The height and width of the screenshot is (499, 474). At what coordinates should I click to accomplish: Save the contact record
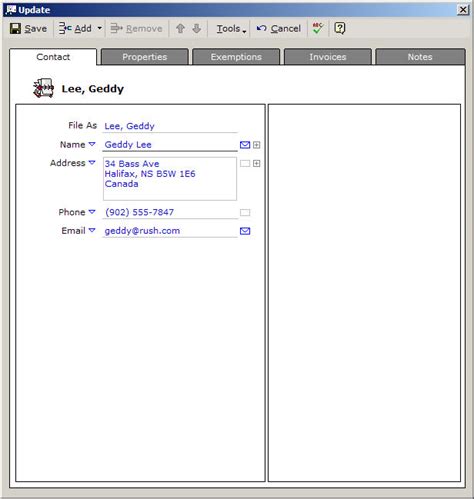pyautogui.click(x=28, y=29)
